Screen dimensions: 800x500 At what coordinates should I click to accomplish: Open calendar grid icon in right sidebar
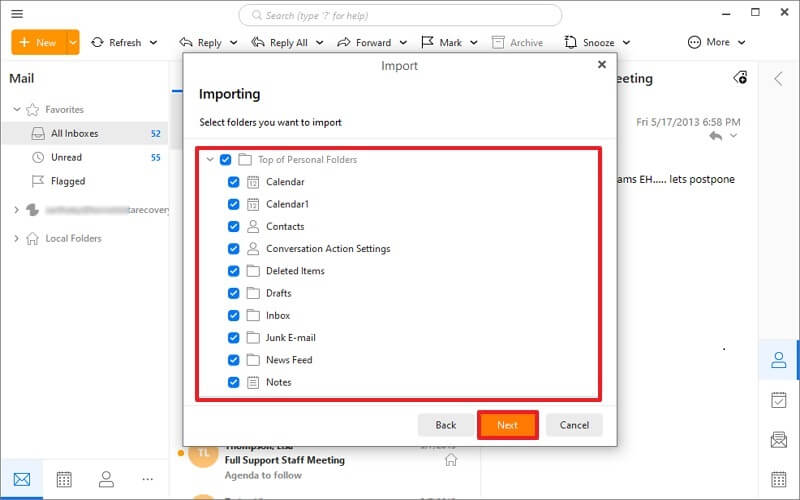pos(779,480)
